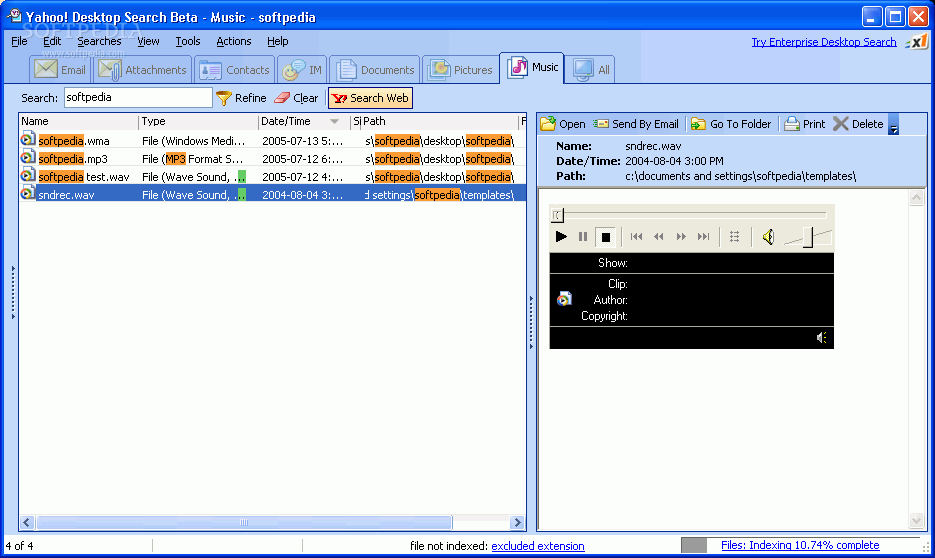Image resolution: width=935 pixels, height=558 pixels.
Task: Switch to the Pictures tab
Action: click(461, 70)
